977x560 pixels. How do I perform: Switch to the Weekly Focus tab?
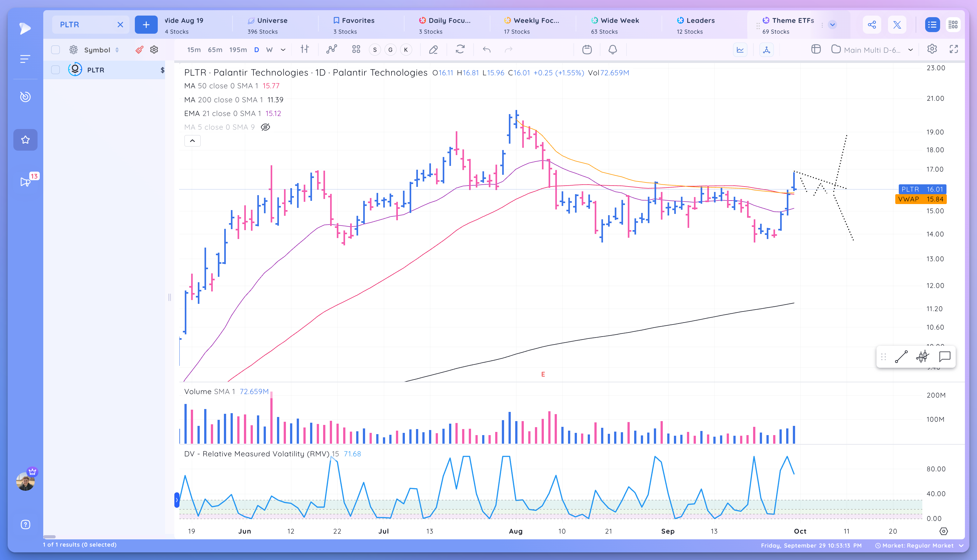point(532,25)
